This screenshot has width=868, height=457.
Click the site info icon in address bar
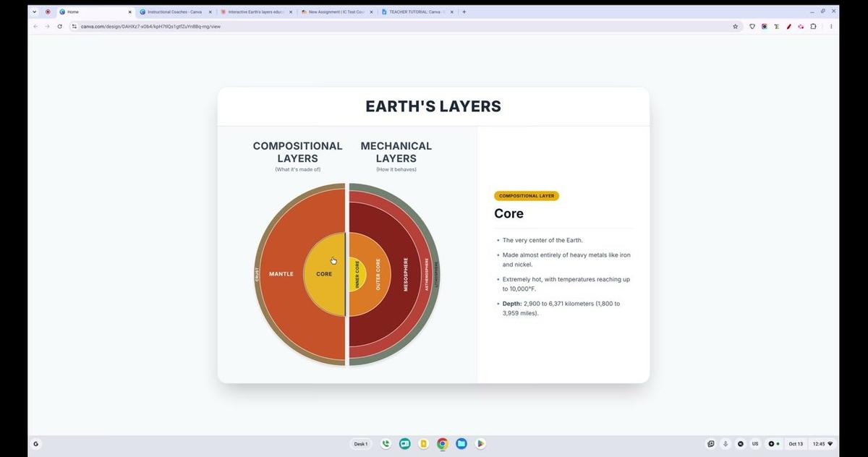(74, 26)
